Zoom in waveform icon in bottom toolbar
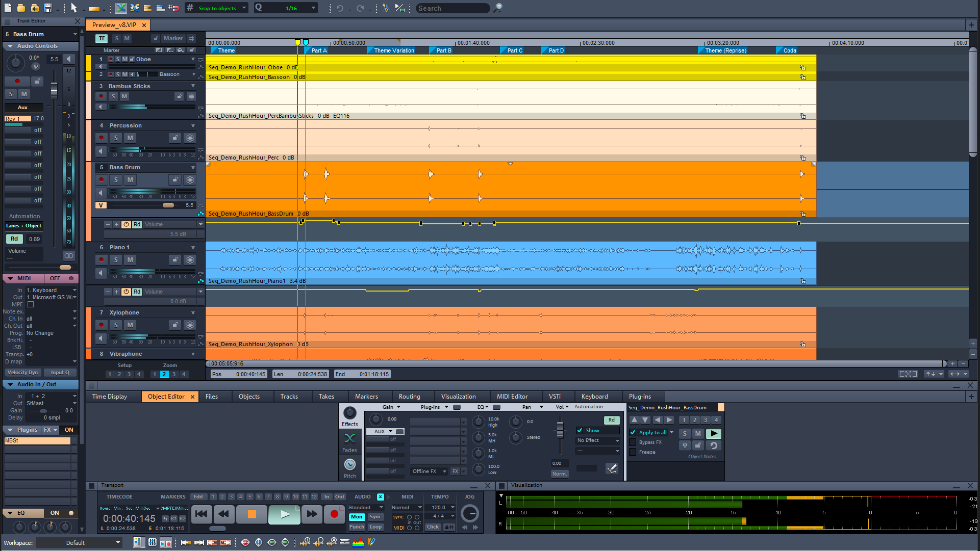The height and width of the screenshot is (551, 980). [x=305, y=542]
